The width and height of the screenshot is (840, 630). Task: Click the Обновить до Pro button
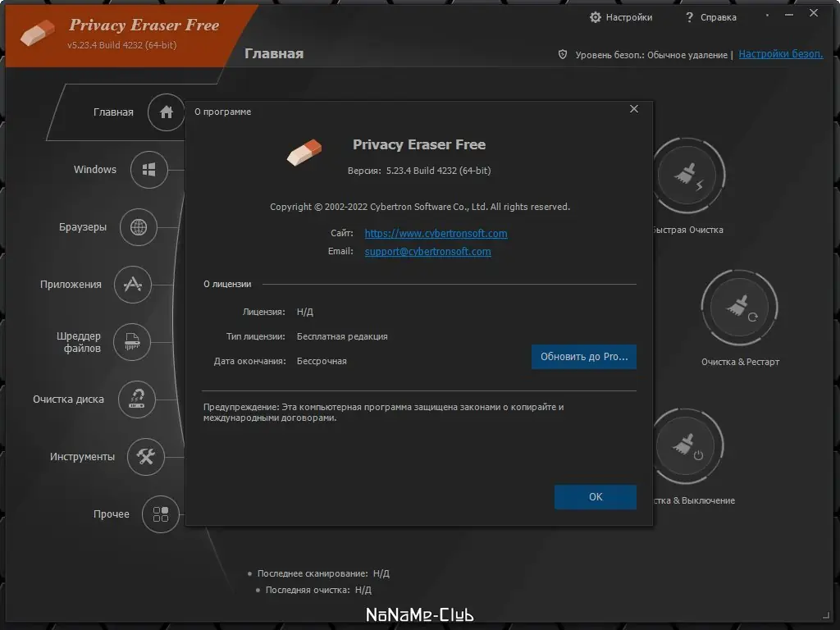pos(583,357)
